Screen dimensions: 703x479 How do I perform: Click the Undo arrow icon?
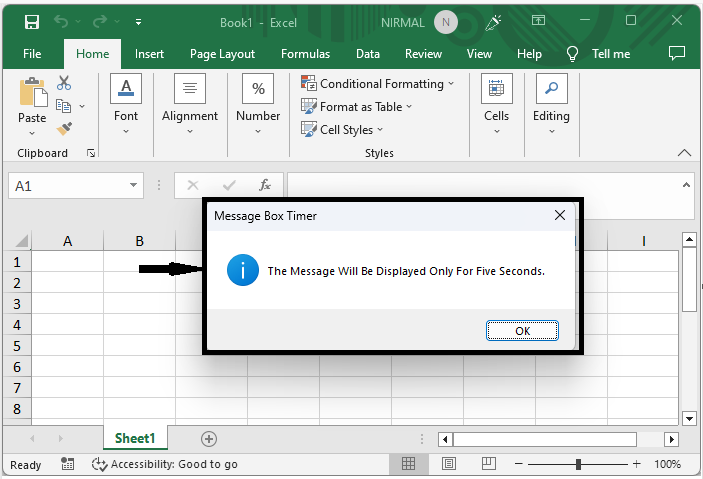coord(61,21)
